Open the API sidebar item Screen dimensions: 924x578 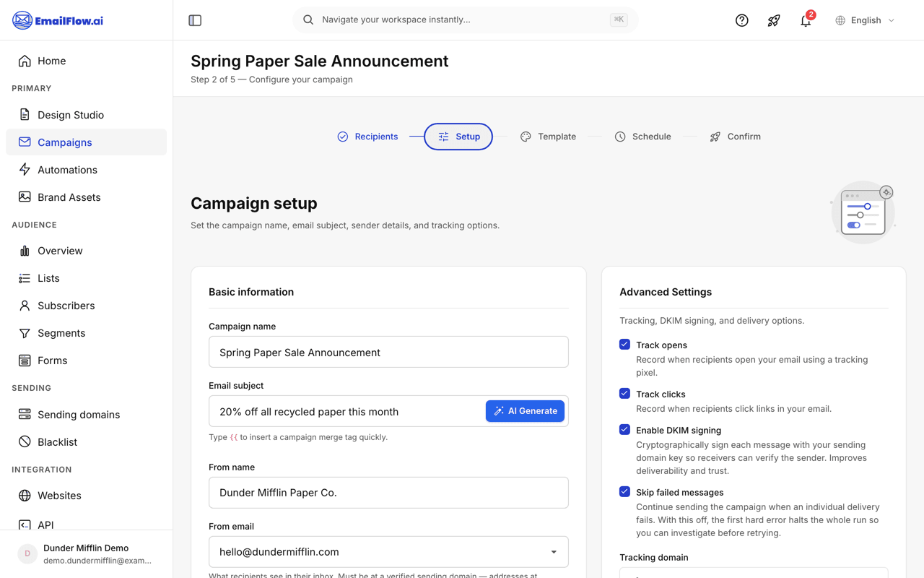point(86,523)
